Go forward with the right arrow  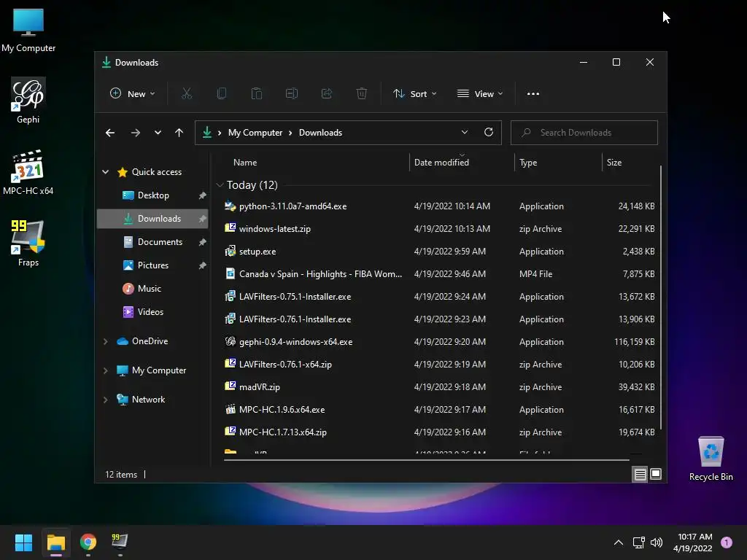click(135, 133)
